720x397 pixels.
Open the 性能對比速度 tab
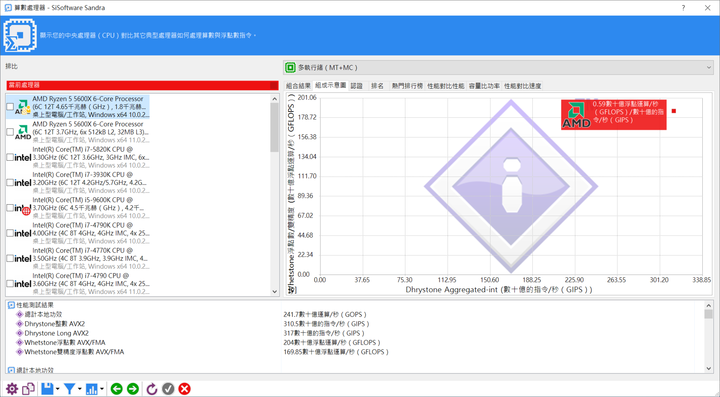click(523, 86)
